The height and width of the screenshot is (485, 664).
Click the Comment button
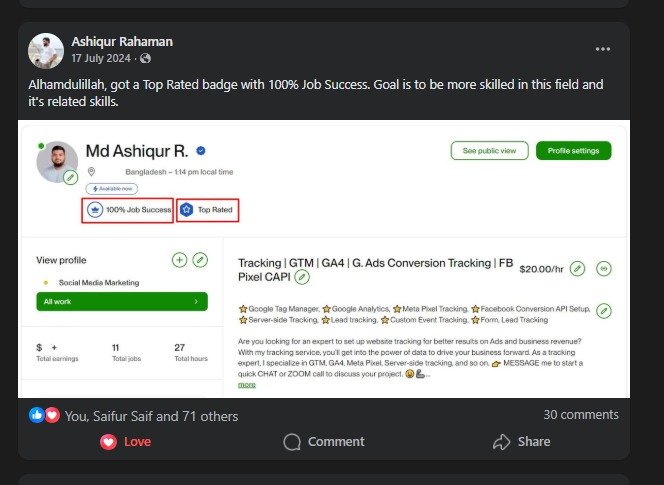coord(323,441)
